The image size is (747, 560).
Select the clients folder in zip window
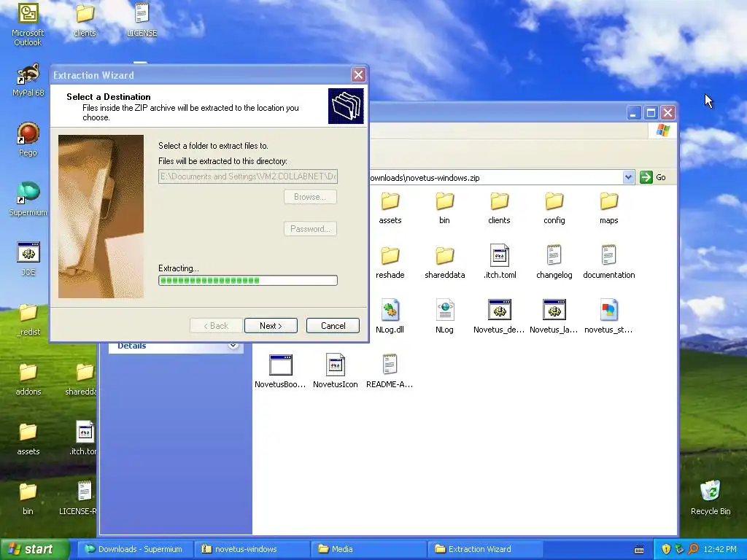[499, 208]
